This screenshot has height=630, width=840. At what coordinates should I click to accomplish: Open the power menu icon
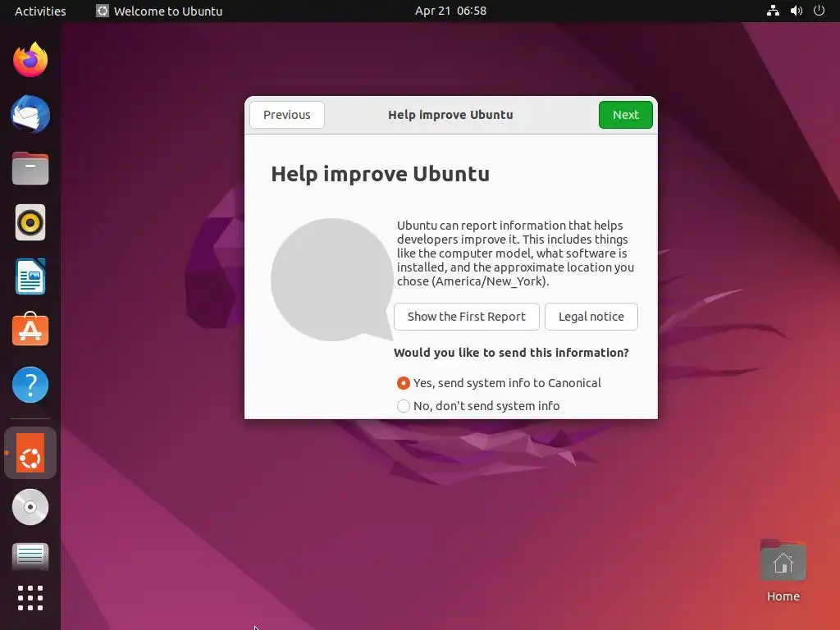(x=819, y=11)
